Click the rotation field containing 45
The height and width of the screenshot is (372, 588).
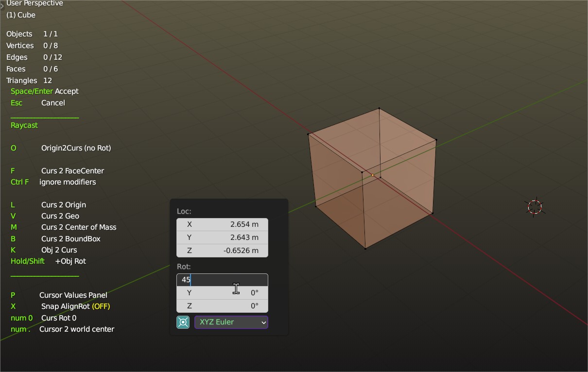(222, 279)
